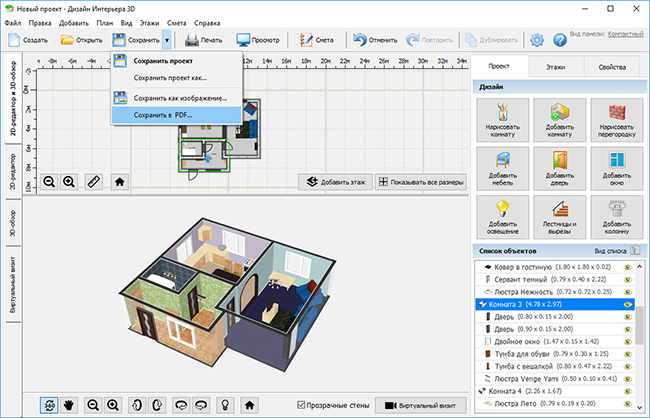Open the Этажи menu
Viewport: 650px width, 418px height.
(149, 23)
